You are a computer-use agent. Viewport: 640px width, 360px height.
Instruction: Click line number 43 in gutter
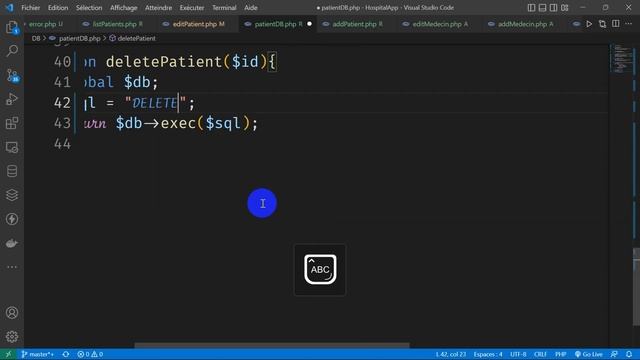(x=62, y=123)
